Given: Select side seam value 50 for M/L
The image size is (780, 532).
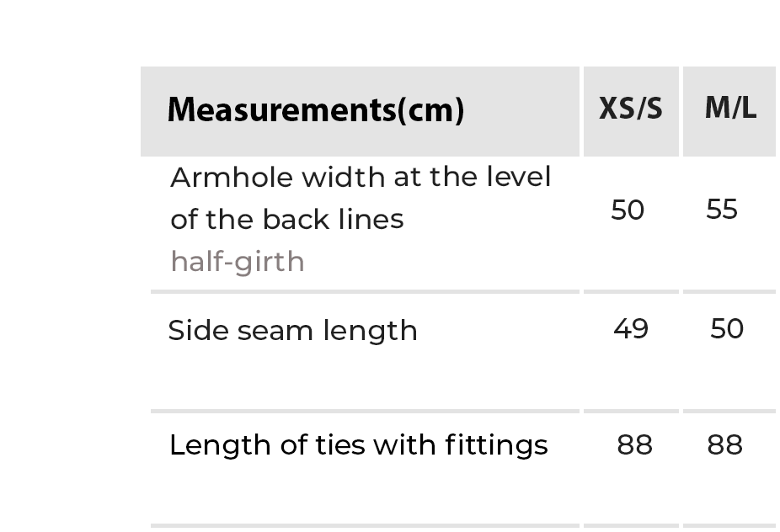Looking at the screenshot, I should (726, 328).
